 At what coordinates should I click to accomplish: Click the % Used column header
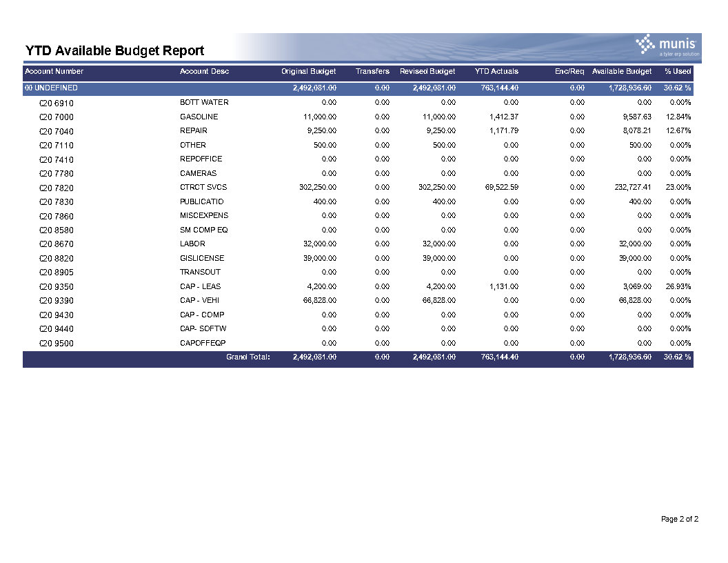click(678, 71)
